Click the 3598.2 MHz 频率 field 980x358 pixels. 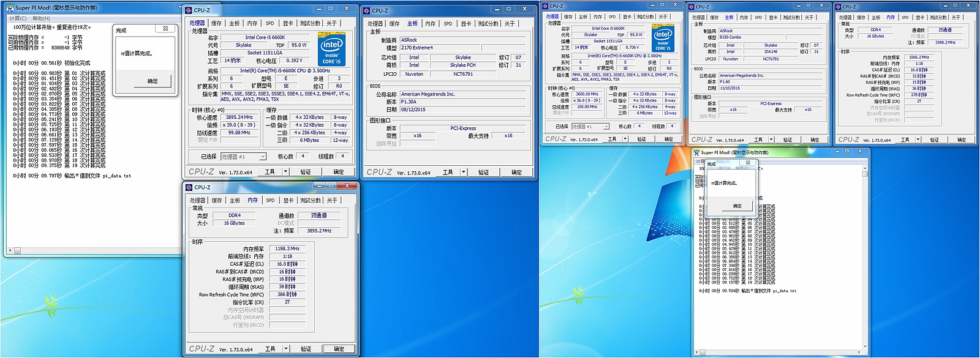pyautogui.click(x=945, y=42)
